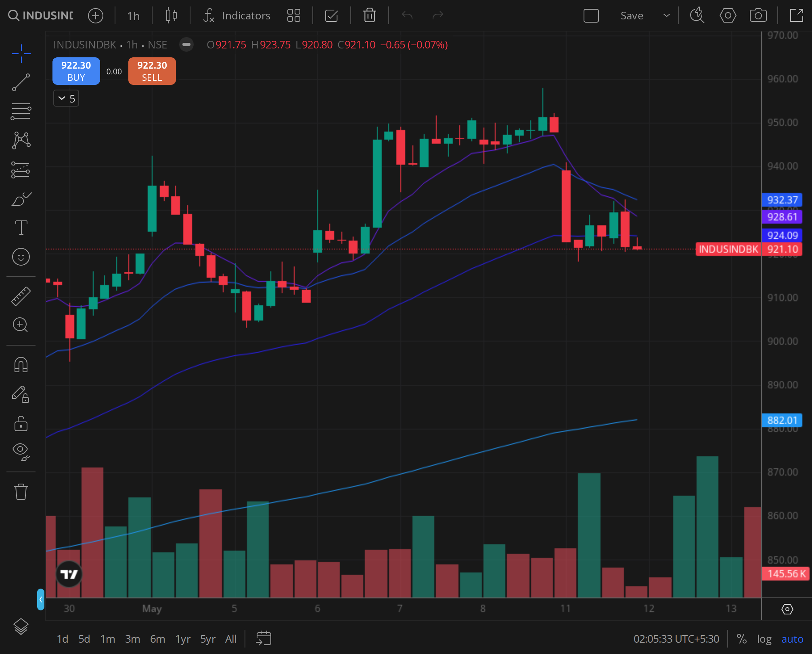The width and height of the screenshot is (812, 654).
Task: Set range to 6m
Action: click(157, 639)
